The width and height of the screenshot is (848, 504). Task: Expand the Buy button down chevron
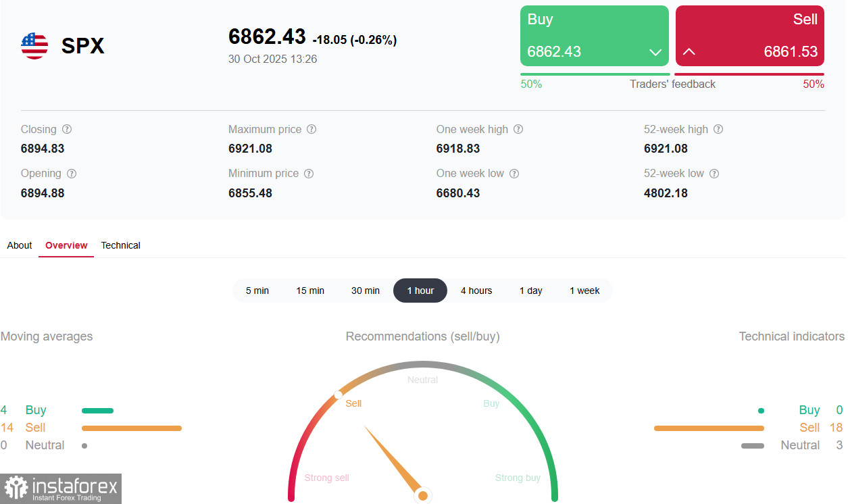coord(655,52)
